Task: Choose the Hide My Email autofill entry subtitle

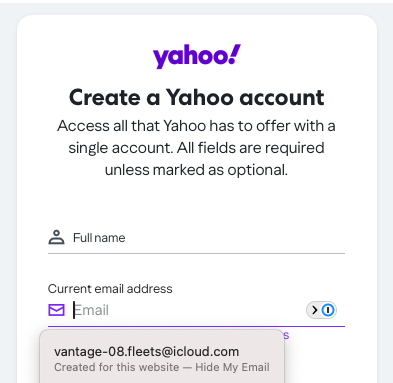Action: point(162,367)
